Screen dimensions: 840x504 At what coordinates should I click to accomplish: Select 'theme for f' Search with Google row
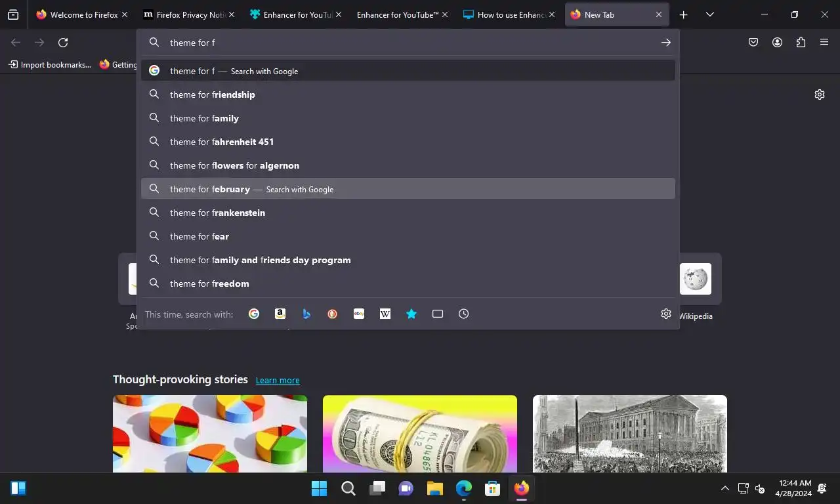pos(408,71)
